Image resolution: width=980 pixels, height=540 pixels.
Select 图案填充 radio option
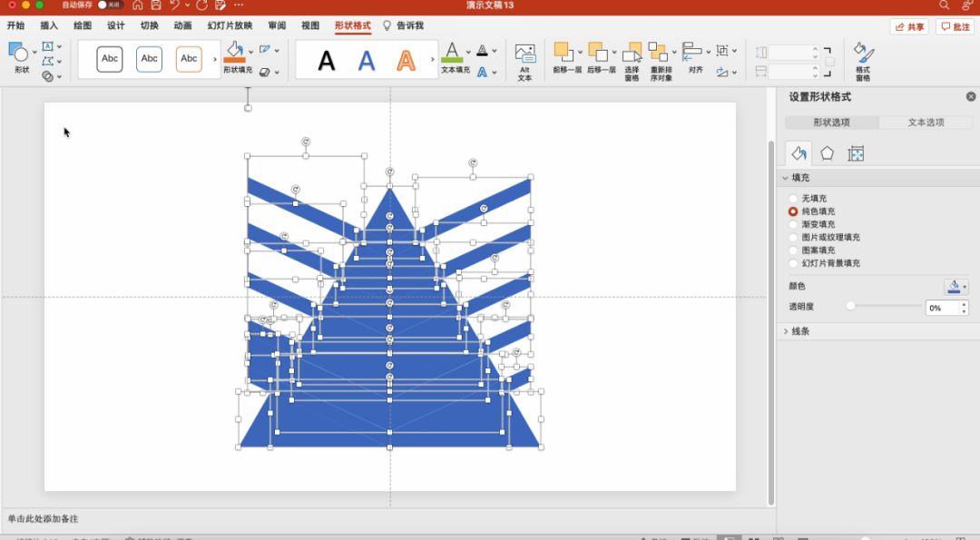(x=793, y=250)
